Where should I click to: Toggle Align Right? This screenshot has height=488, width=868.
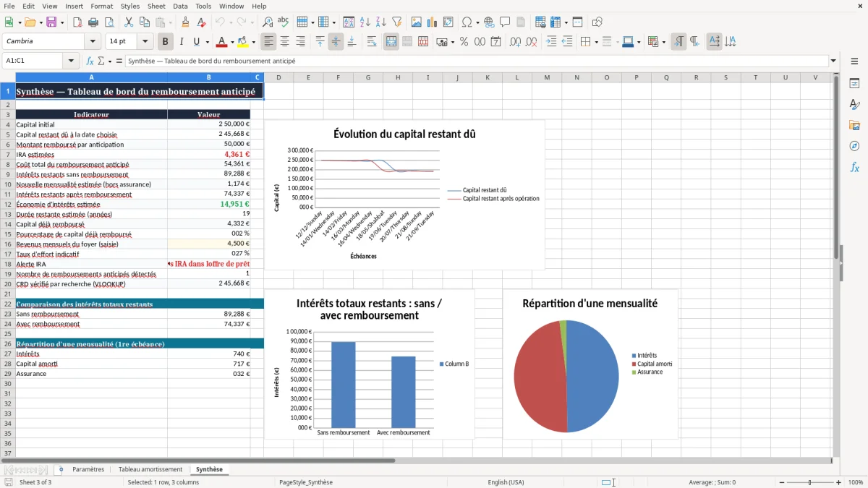click(x=301, y=42)
